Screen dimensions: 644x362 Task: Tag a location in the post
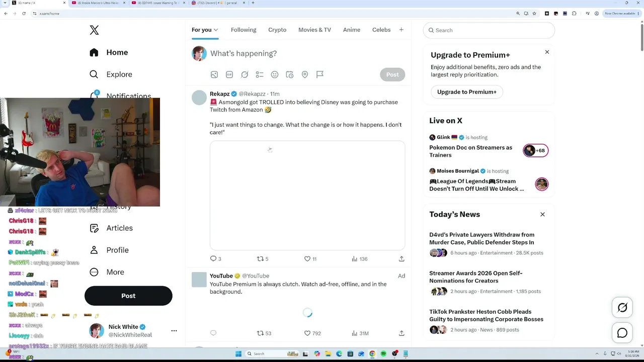(x=305, y=74)
